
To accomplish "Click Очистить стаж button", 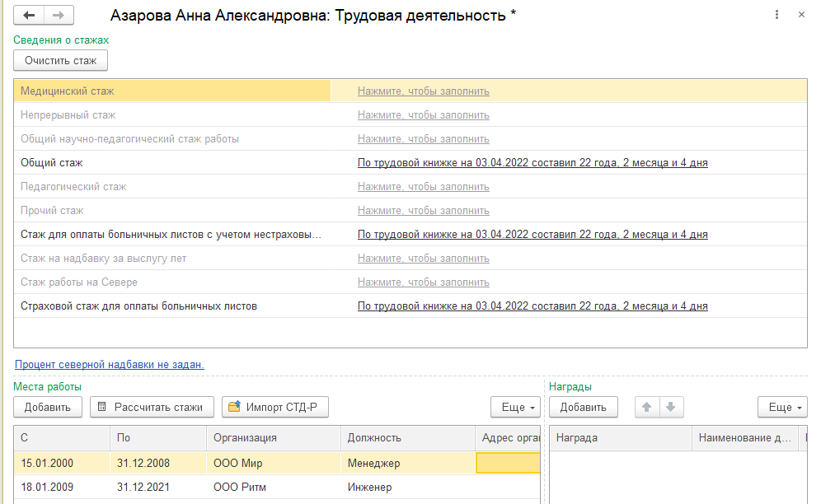I will click(x=61, y=60).
